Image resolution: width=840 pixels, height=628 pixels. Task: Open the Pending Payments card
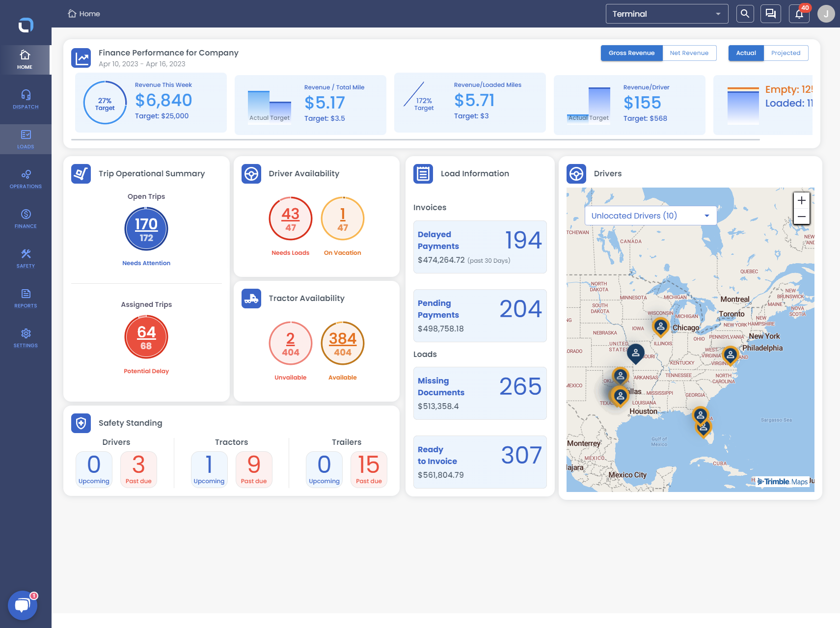480,316
